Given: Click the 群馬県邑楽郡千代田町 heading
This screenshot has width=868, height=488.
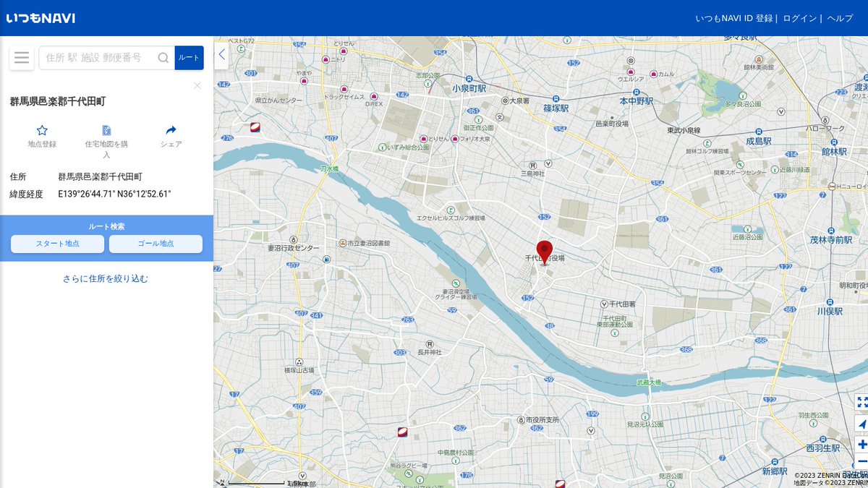Looking at the screenshot, I should [57, 101].
